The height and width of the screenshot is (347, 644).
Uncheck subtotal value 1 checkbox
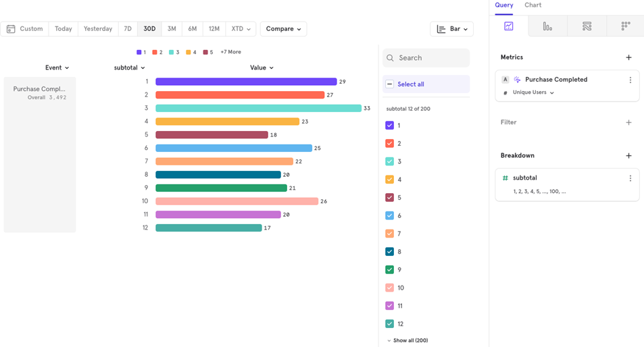tap(389, 126)
